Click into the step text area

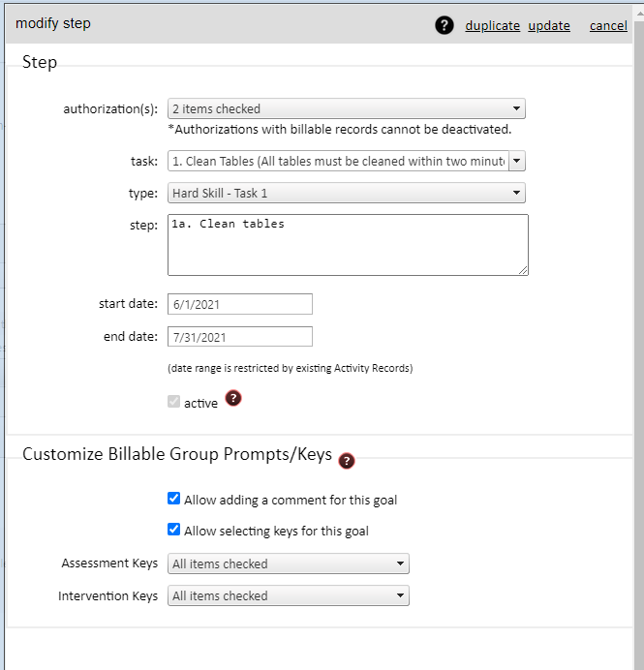click(x=348, y=244)
